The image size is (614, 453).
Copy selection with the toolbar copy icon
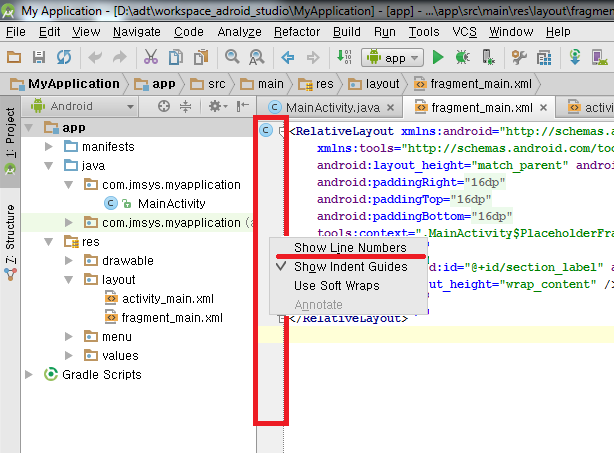[x=176, y=58]
